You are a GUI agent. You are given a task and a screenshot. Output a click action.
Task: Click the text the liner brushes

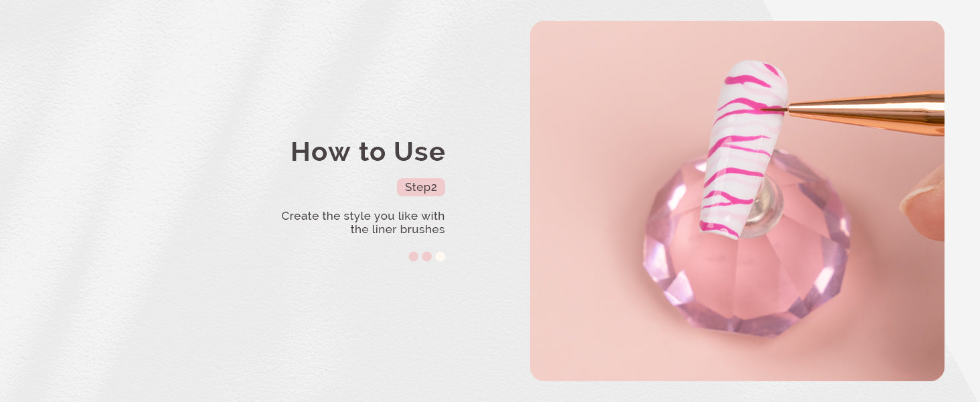coord(398,229)
